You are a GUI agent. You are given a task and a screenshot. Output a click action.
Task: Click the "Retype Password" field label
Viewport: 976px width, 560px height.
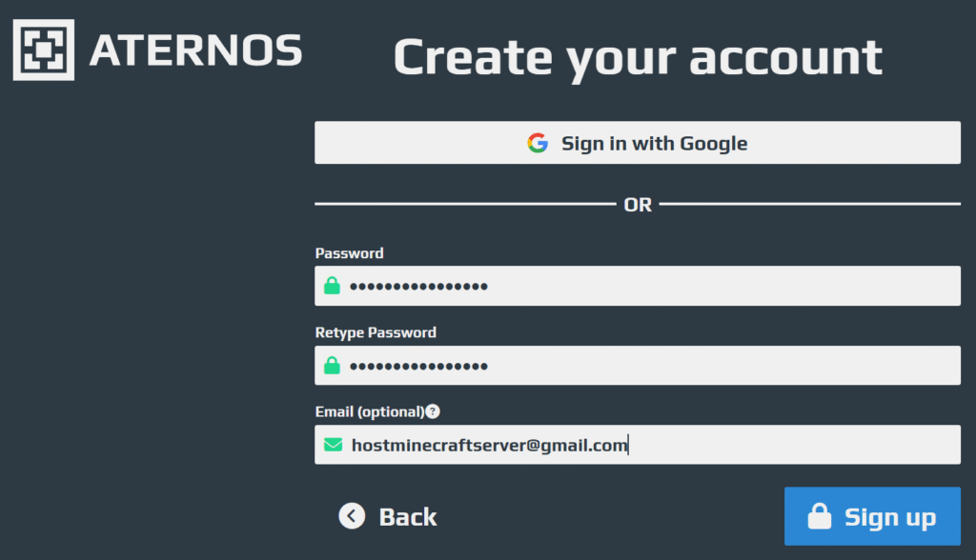(376, 332)
